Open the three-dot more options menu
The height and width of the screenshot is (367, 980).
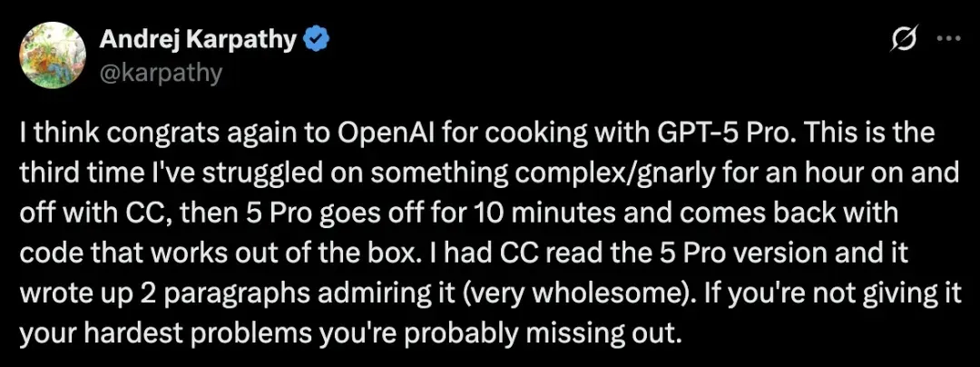(949, 37)
